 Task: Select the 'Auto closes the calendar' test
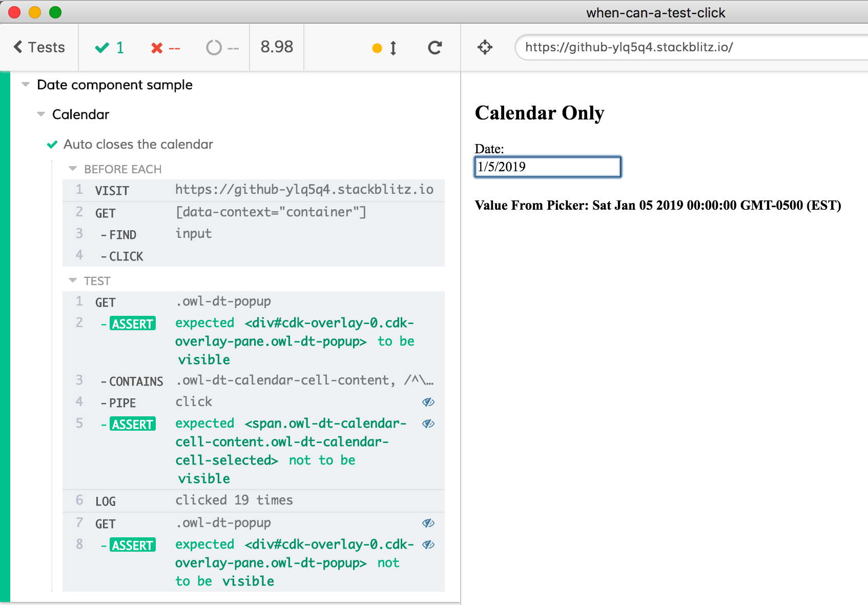point(138,145)
